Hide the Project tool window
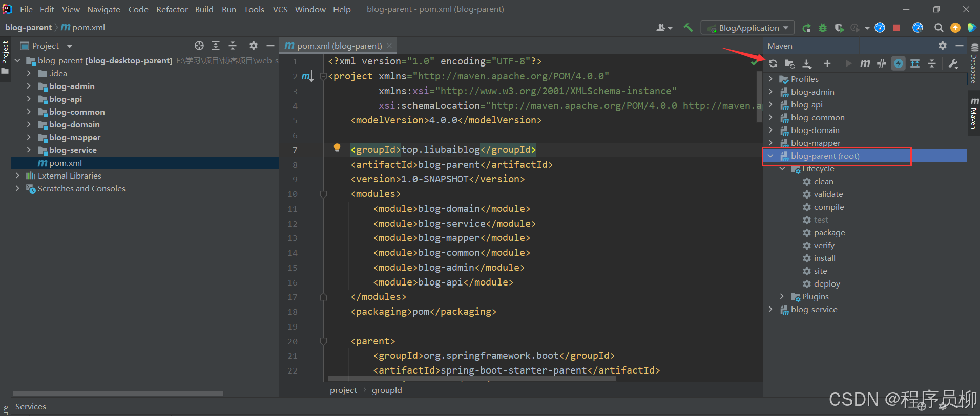The width and height of the screenshot is (980, 416). pos(270,46)
